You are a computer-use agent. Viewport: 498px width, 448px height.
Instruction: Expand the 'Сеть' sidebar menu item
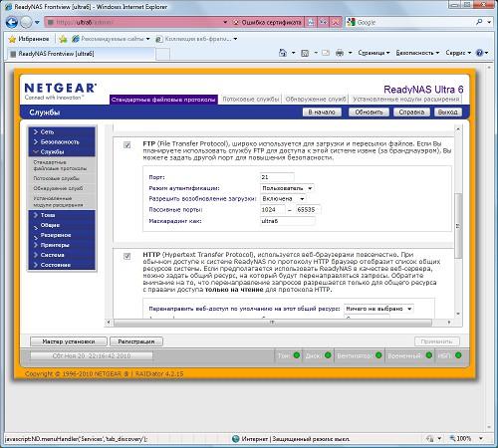coord(62,132)
